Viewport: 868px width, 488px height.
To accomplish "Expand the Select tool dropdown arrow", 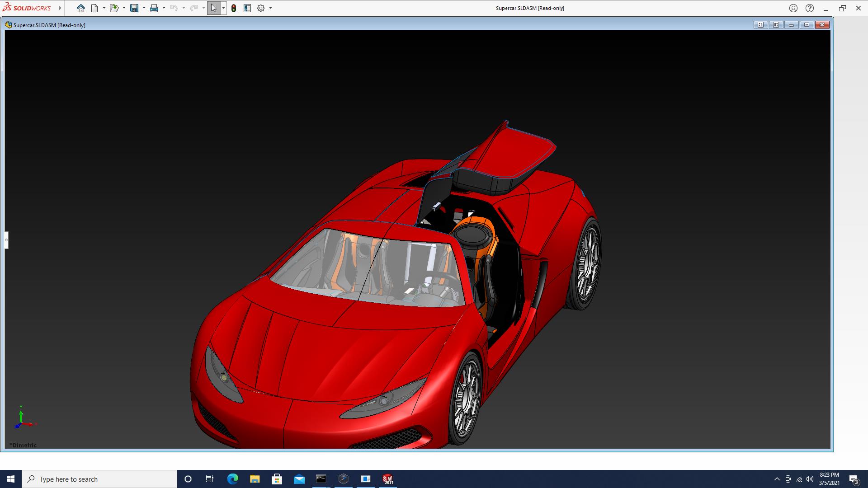I will [x=223, y=8].
